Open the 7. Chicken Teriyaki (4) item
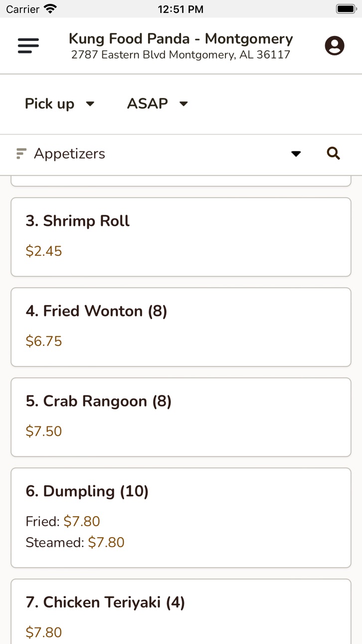 click(x=181, y=612)
